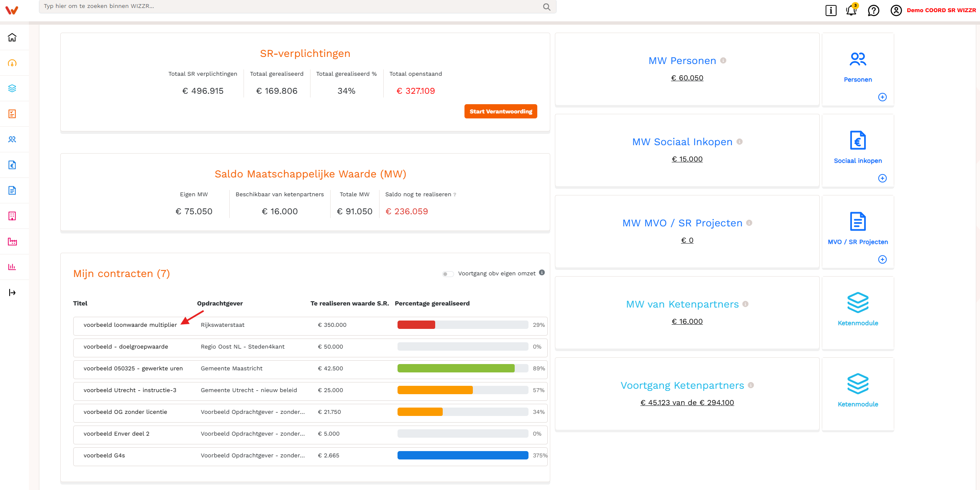This screenshot has width=980, height=490.
Task: Open the persons icon in sidebar
Action: (x=12, y=139)
